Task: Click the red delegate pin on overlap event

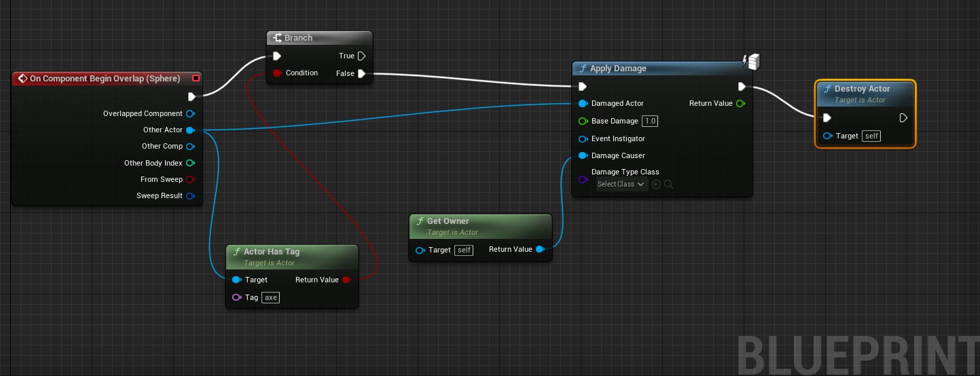Action: (196, 79)
